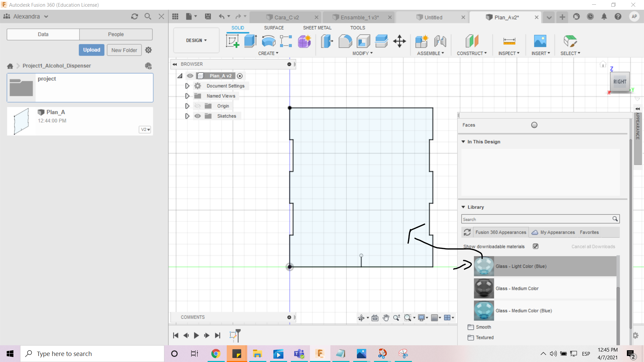Select the Faces radio button
Viewport: 644px width, 362px height.
pyautogui.click(x=534, y=125)
